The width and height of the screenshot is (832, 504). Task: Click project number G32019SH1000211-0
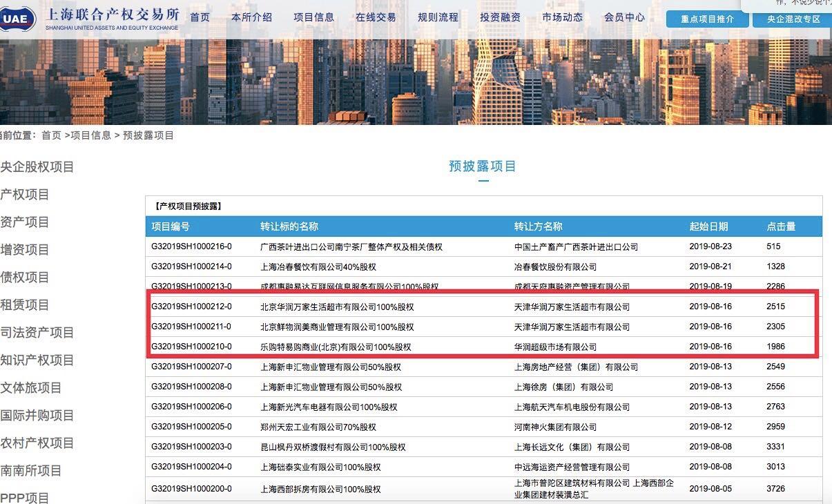(x=191, y=327)
